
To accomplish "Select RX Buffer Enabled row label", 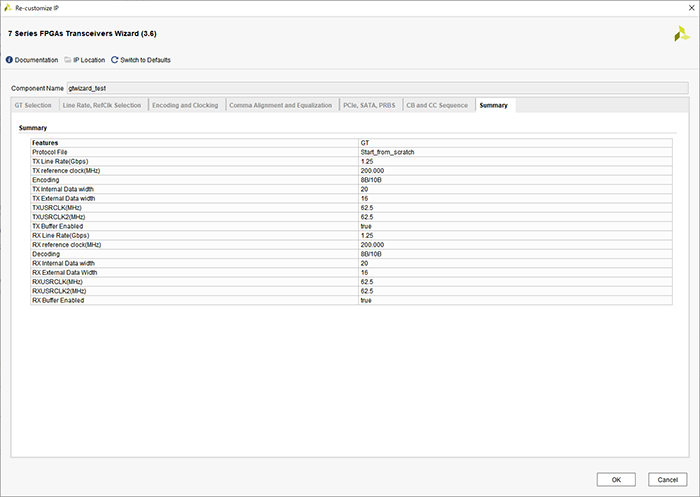I will 58,301.
